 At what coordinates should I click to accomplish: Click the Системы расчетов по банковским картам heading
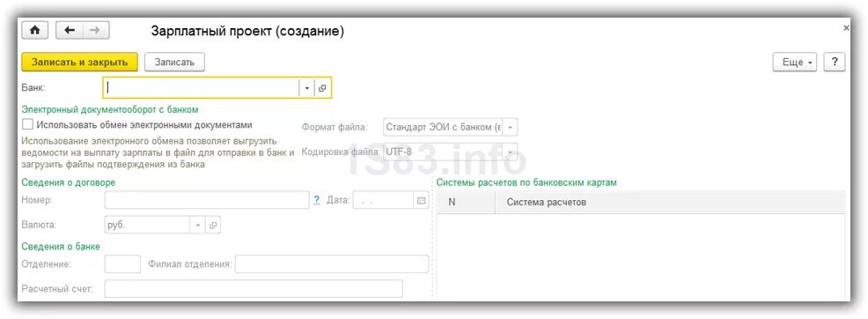pyautogui.click(x=526, y=182)
